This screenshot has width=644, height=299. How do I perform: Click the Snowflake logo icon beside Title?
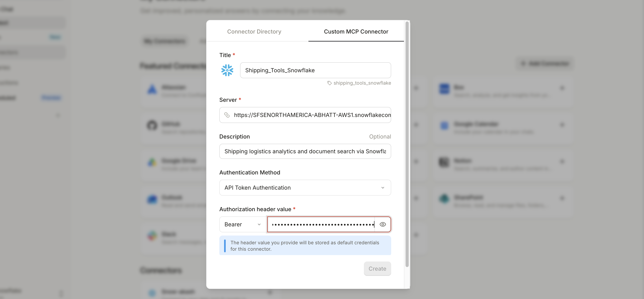pyautogui.click(x=227, y=70)
